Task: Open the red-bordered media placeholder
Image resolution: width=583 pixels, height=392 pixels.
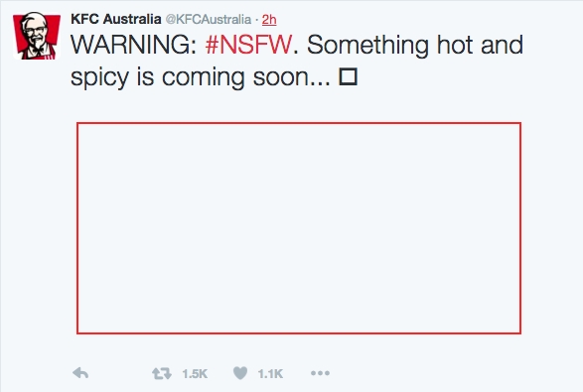Action: click(x=299, y=228)
